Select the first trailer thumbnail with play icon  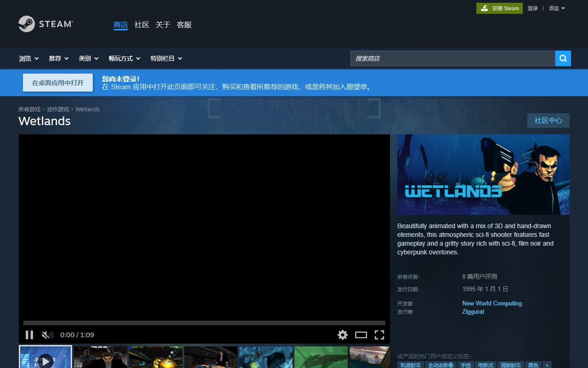[x=45, y=357]
